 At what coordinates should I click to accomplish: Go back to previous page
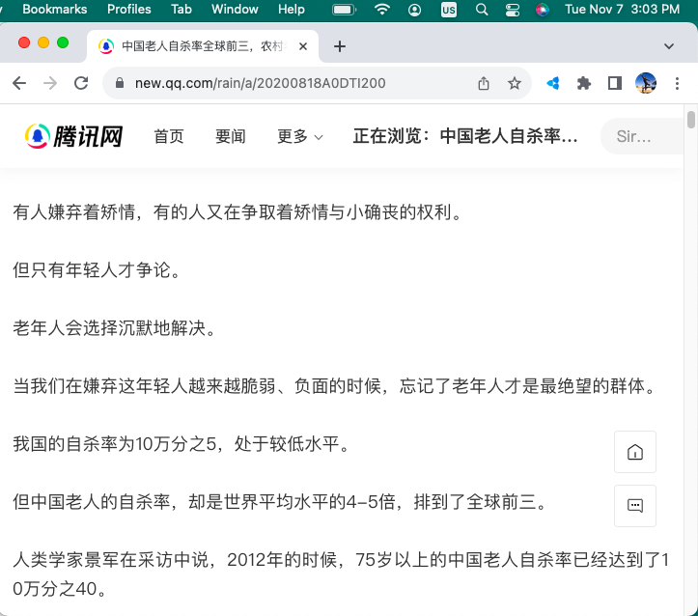(21, 83)
